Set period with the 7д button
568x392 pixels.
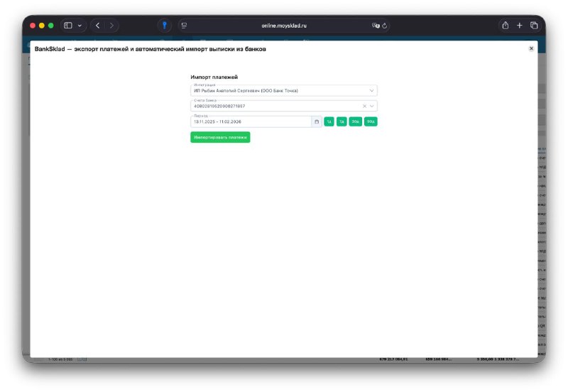[x=342, y=121]
